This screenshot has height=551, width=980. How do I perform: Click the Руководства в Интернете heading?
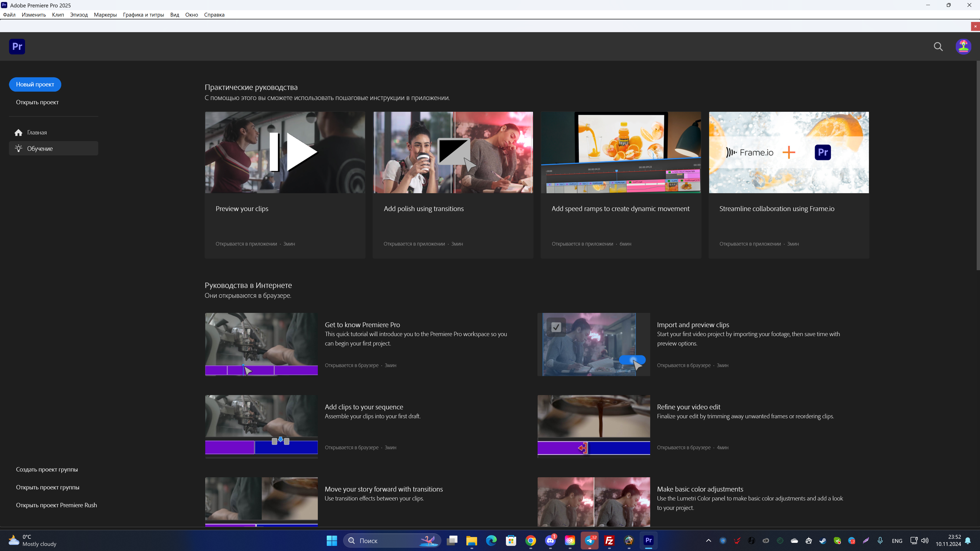248,285
